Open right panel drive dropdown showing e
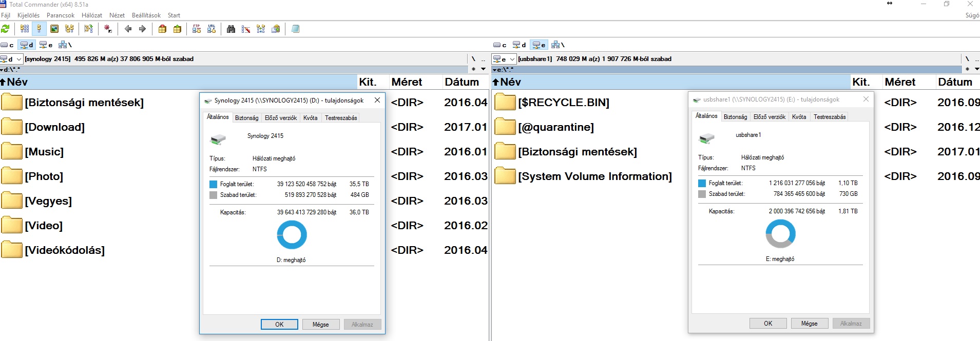980x341 pixels. (x=504, y=59)
